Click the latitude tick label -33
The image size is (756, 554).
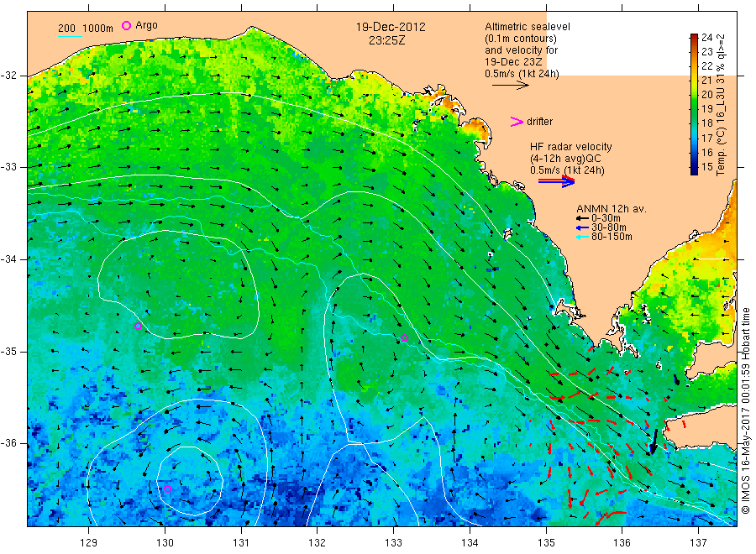pos(8,167)
